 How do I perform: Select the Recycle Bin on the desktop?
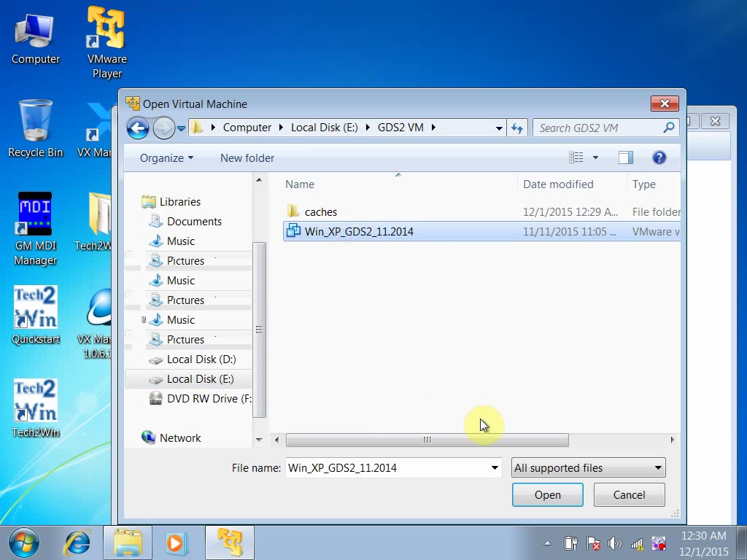[x=35, y=128]
